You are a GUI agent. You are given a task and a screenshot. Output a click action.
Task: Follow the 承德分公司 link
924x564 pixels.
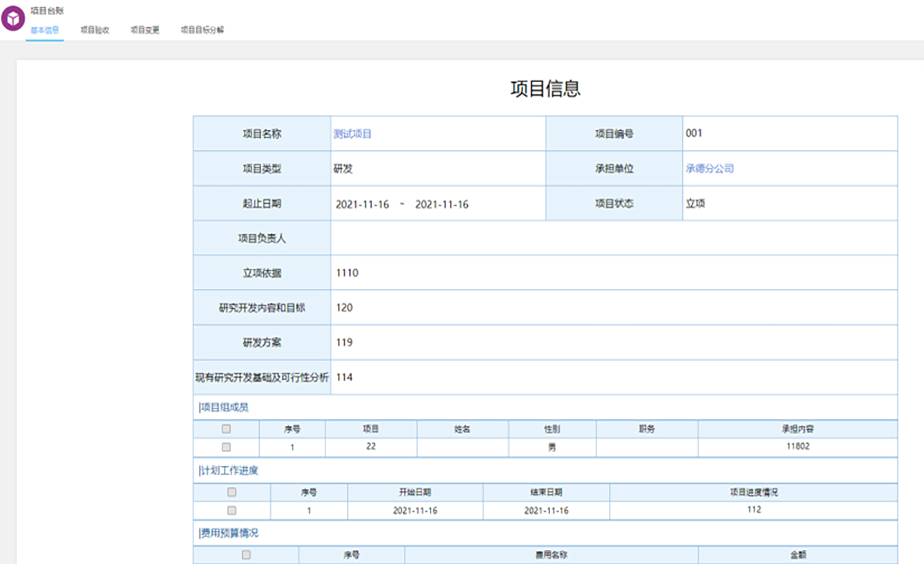[x=710, y=169]
